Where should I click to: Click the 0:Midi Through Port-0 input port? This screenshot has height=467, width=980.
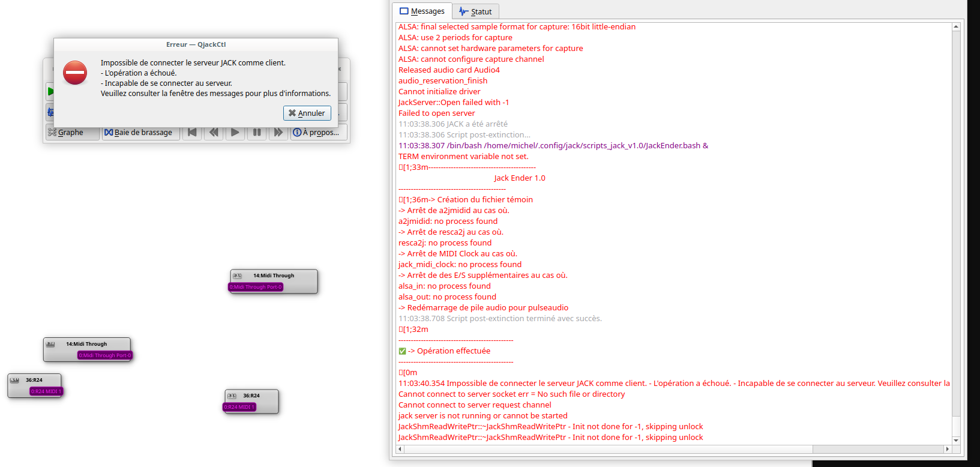click(256, 287)
